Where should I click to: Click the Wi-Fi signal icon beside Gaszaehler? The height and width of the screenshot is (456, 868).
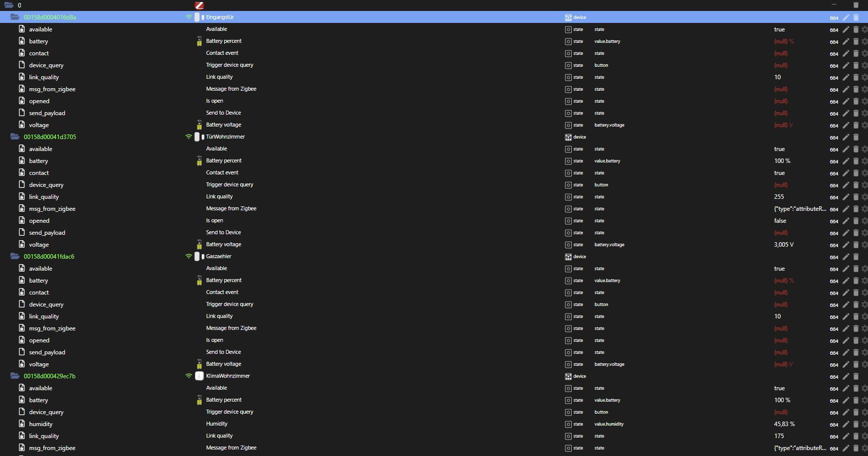click(189, 256)
